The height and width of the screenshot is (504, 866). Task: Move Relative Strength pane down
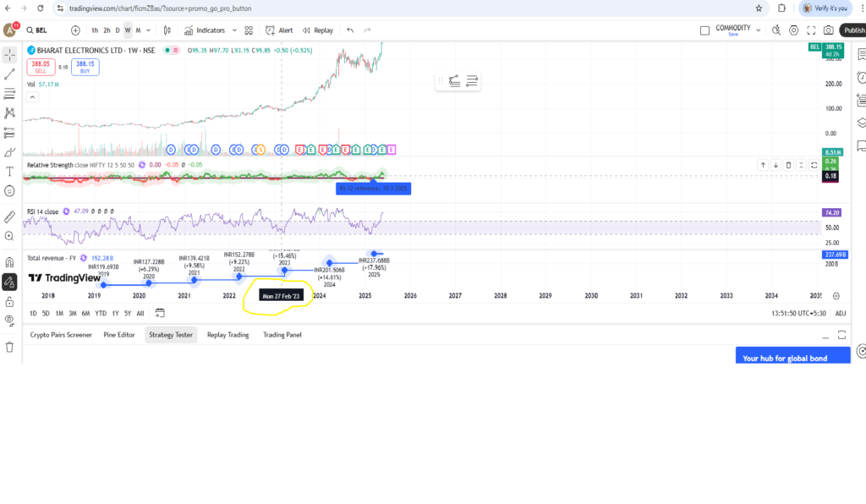point(776,165)
